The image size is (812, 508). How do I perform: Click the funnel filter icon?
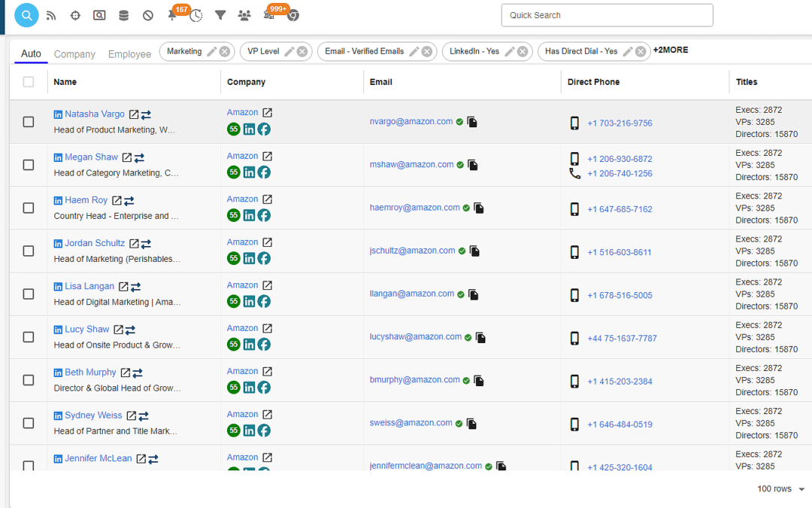point(220,15)
